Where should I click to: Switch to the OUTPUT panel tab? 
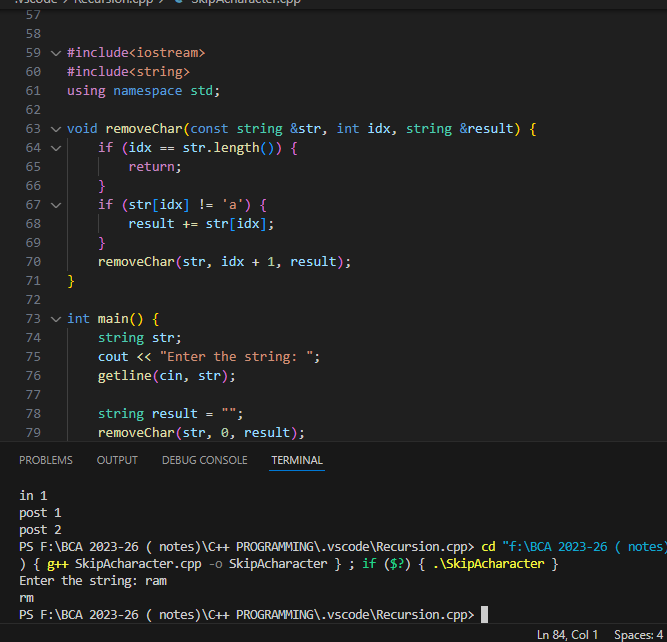(x=117, y=460)
